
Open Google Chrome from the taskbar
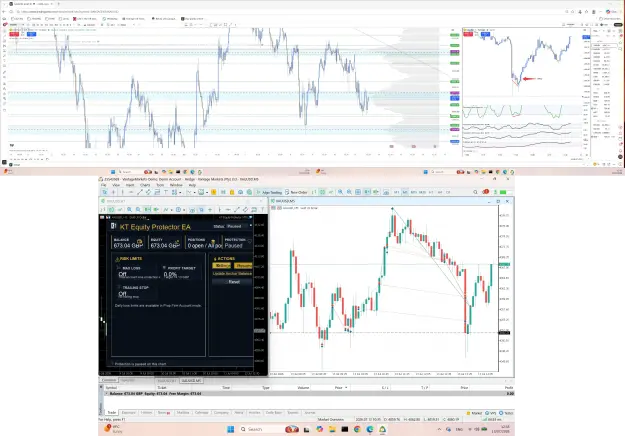pyautogui.click(x=357, y=429)
